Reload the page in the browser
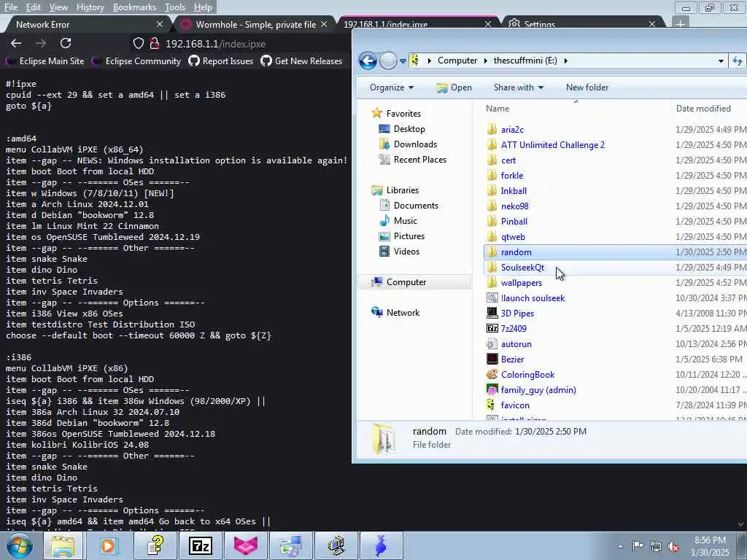Image resolution: width=747 pixels, height=560 pixels. coord(66,43)
